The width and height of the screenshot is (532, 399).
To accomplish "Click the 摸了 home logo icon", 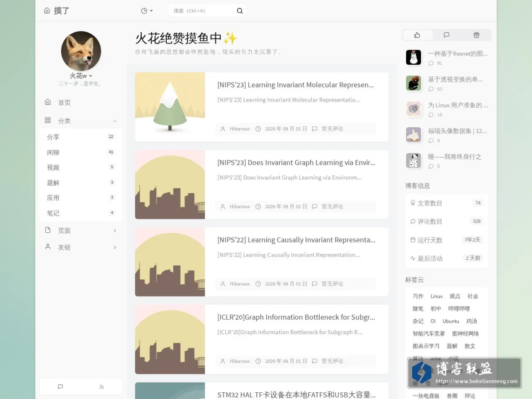I will [x=47, y=11].
